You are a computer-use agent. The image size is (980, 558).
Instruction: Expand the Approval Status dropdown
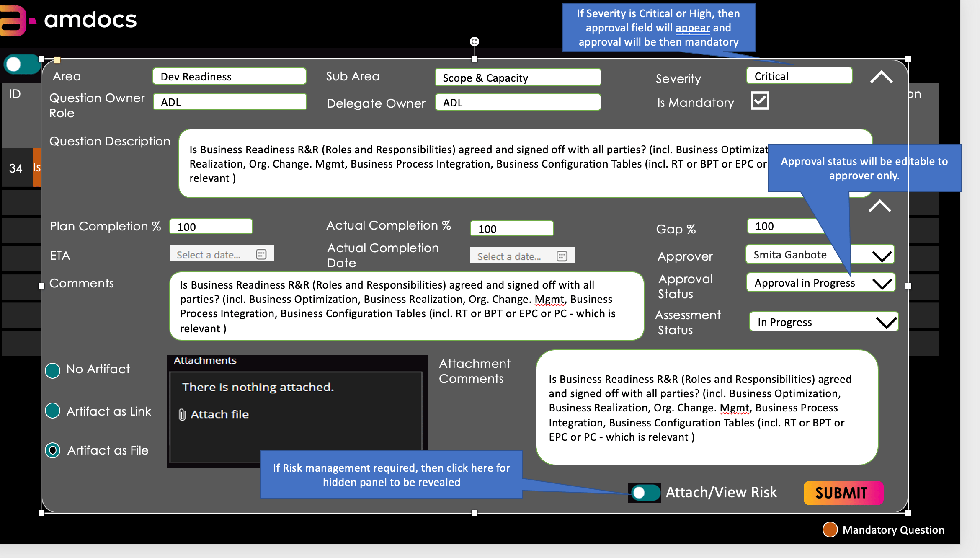(882, 283)
